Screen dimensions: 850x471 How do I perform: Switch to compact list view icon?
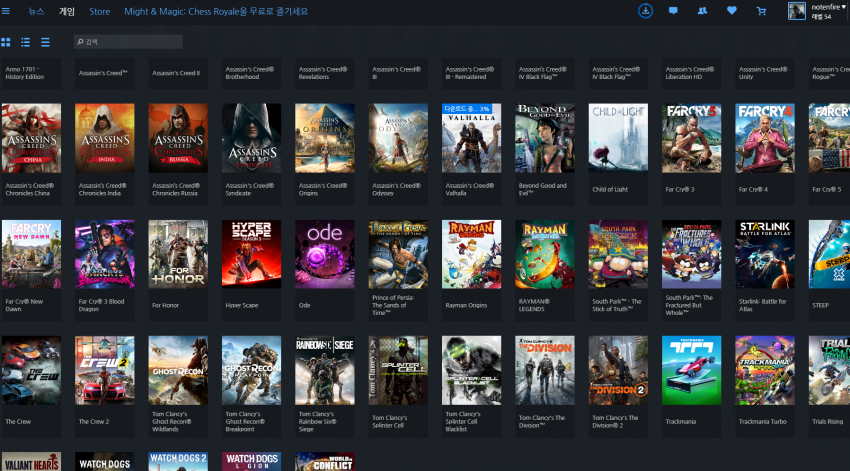46,42
